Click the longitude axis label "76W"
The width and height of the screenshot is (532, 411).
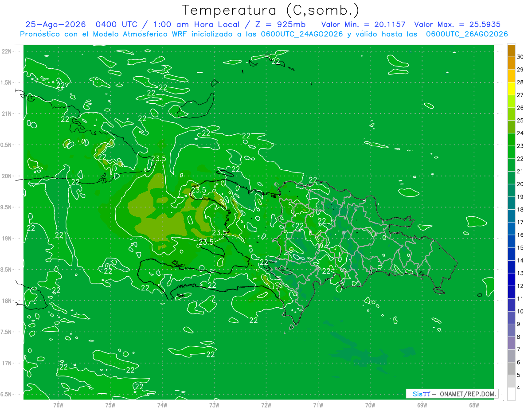click(58, 405)
